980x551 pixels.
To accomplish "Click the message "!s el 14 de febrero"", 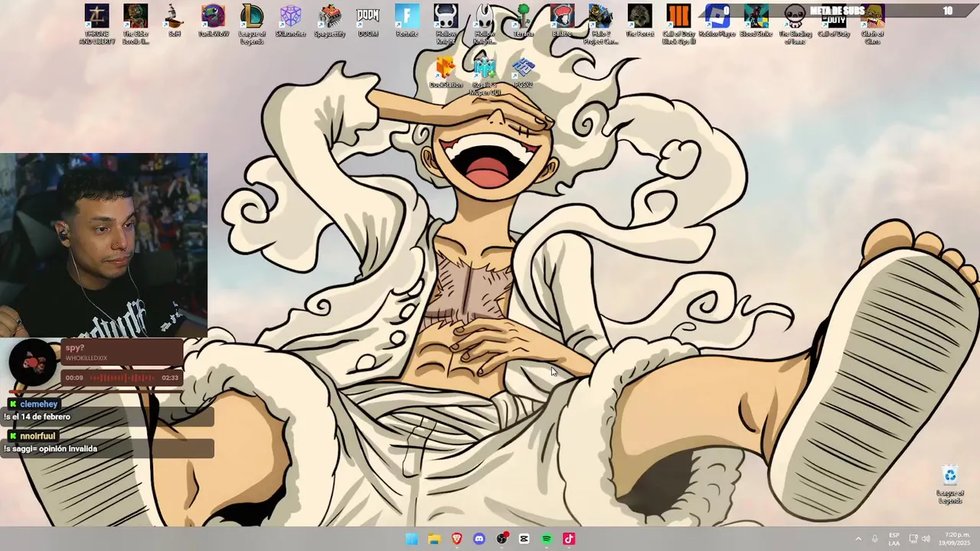I will tap(37, 417).
